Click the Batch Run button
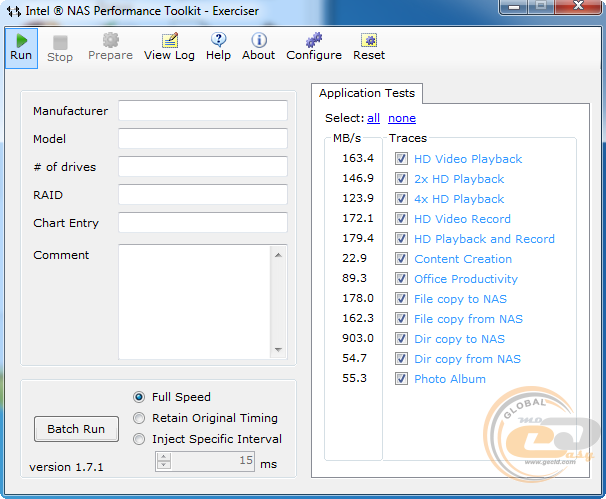Image resolution: width=606 pixels, height=499 pixels. (76, 429)
